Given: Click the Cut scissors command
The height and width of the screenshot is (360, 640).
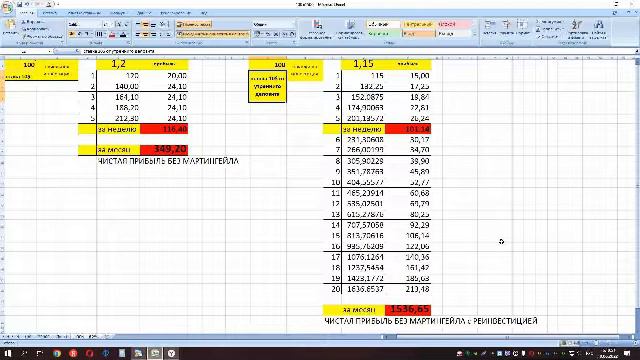Looking at the screenshot, I should click(x=33, y=22).
